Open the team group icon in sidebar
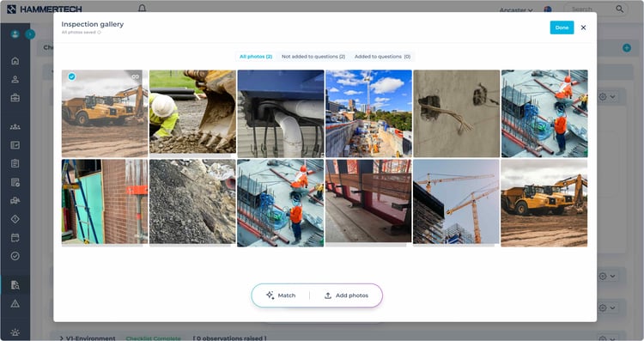644x341 pixels. pos(15,126)
